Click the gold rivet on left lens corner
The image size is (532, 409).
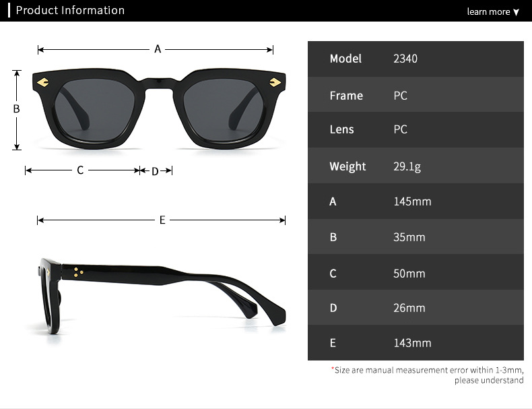pos(42,82)
